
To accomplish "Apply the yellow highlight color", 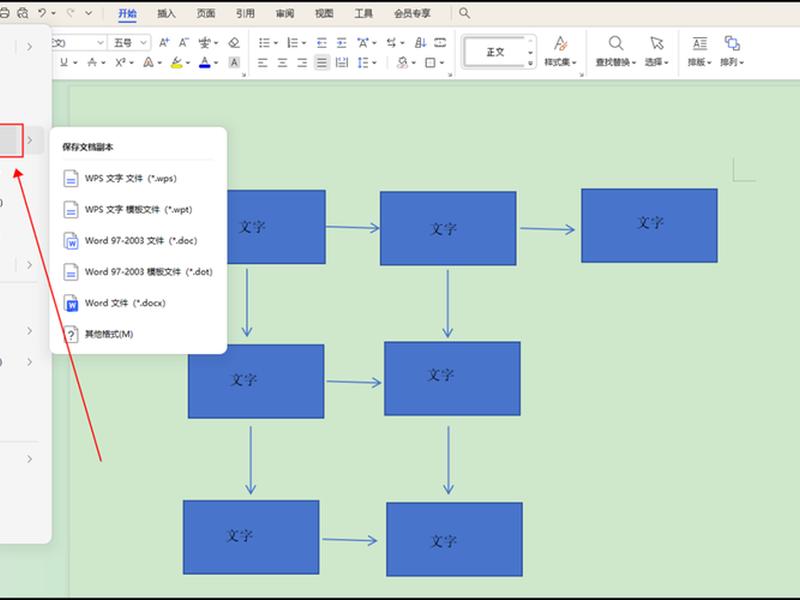I will [177, 62].
